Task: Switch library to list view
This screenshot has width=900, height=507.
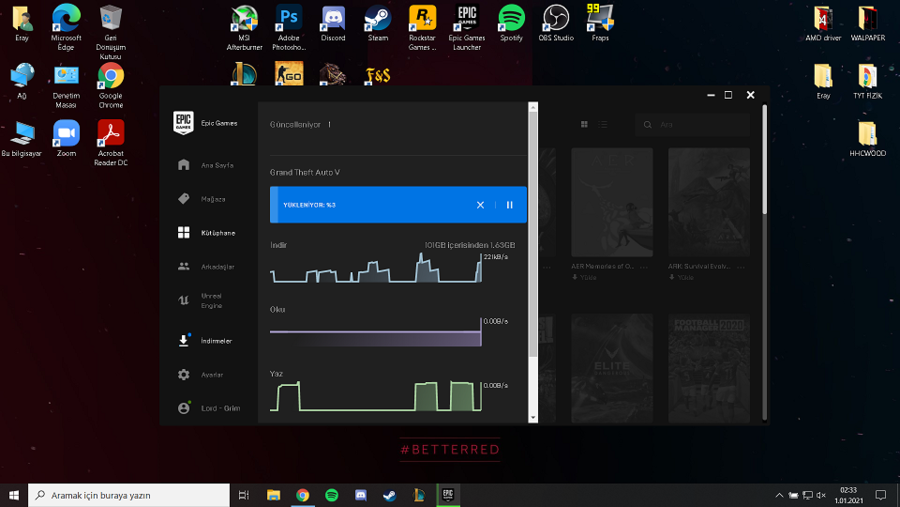Action: pyautogui.click(x=604, y=125)
